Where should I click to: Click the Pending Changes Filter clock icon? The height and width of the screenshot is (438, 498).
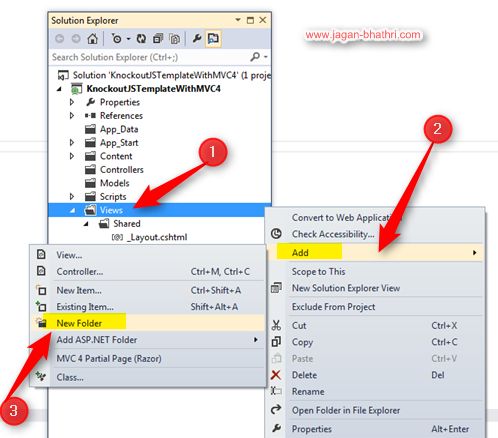click(116, 39)
